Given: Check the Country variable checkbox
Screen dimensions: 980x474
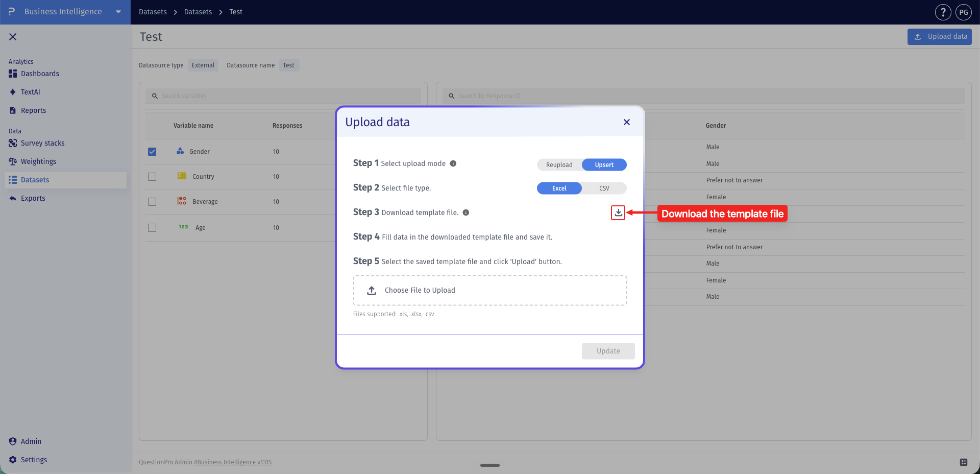Looking at the screenshot, I should [152, 177].
